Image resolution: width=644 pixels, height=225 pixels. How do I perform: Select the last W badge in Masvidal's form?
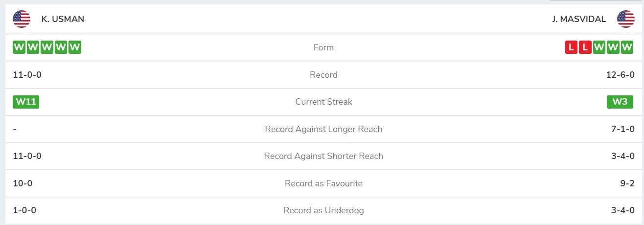pyautogui.click(x=627, y=47)
